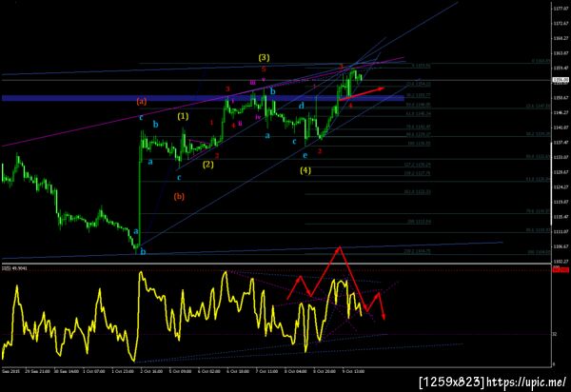Image resolution: width=571 pixels, height=392 pixels.
Task: Click the 1172.67 price axis label
Action: point(561,23)
